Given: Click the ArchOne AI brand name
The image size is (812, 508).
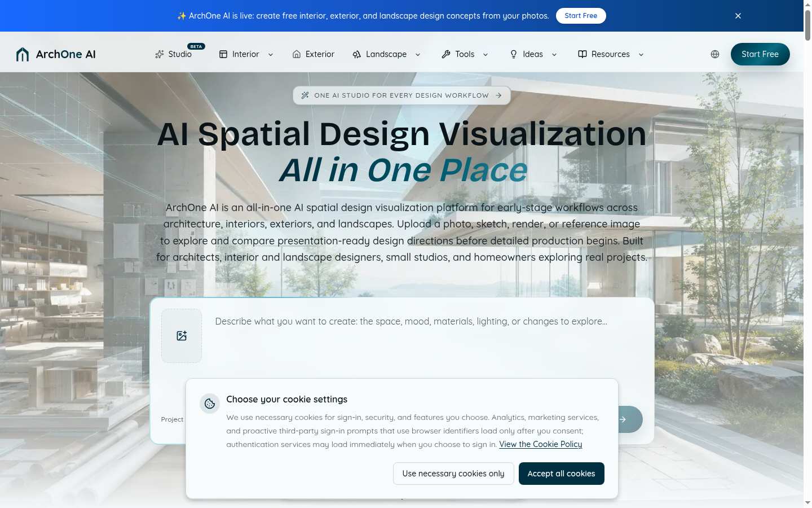Looking at the screenshot, I should click(x=66, y=54).
